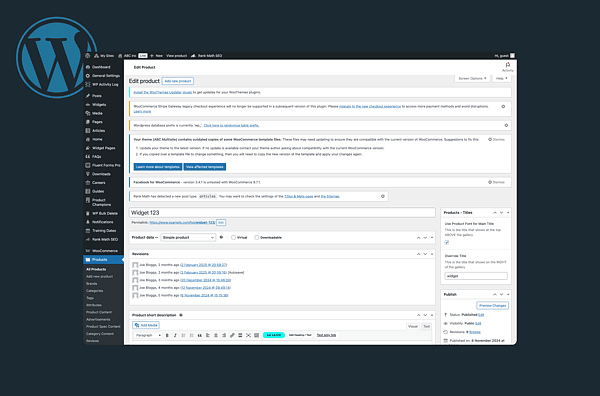Screen dimensions: 600x396
Task: Click the Insert Read More tag icon
Action: point(240,335)
